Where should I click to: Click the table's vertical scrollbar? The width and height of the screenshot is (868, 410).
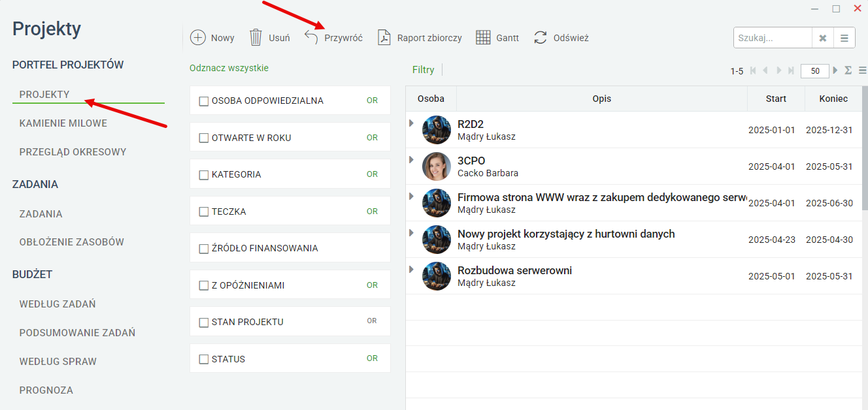(x=865, y=149)
